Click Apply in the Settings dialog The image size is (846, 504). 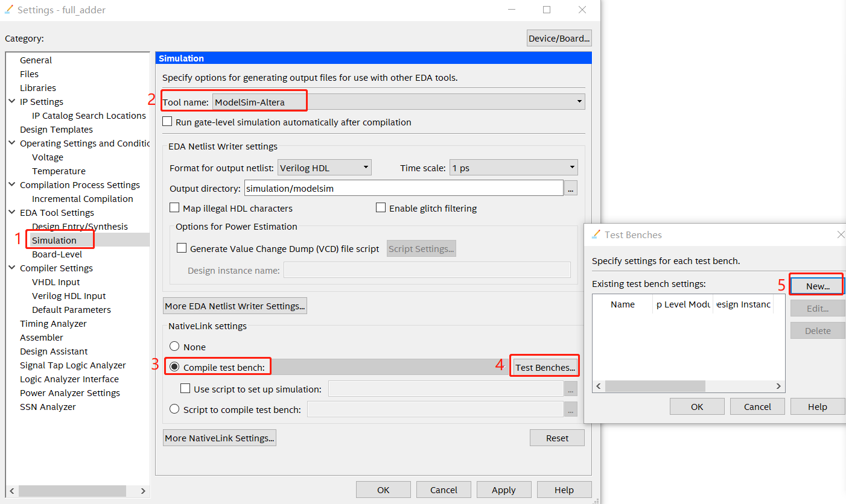[x=504, y=490]
